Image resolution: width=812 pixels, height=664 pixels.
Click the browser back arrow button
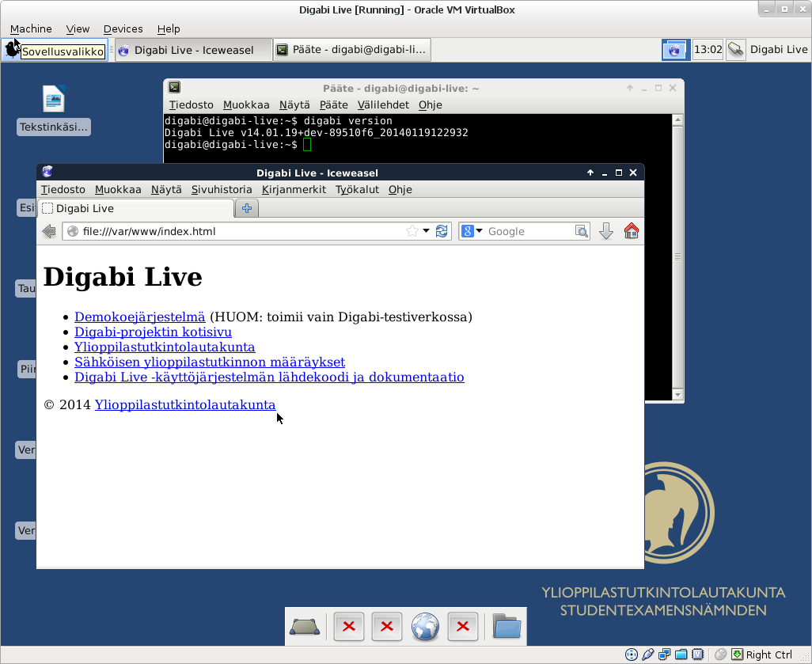(49, 231)
